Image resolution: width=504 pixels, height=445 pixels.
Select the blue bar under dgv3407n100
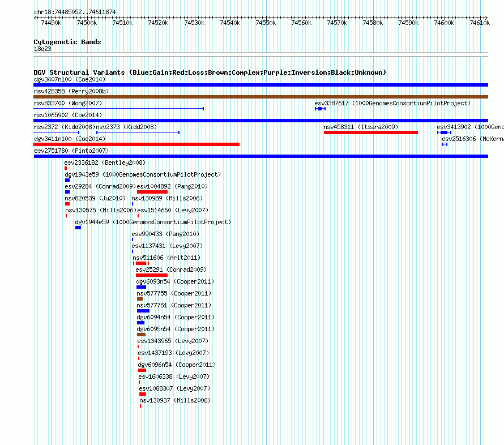click(x=260, y=85)
